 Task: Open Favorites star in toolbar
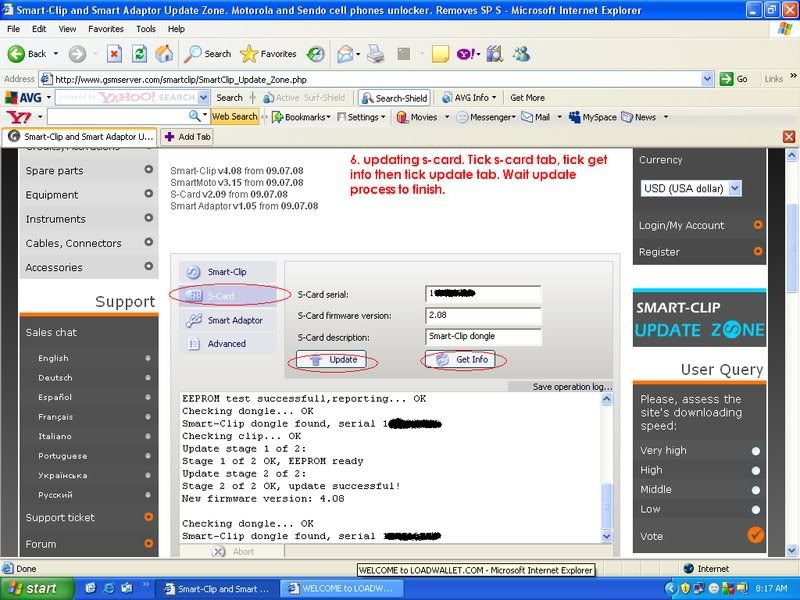[x=249, y=54]
